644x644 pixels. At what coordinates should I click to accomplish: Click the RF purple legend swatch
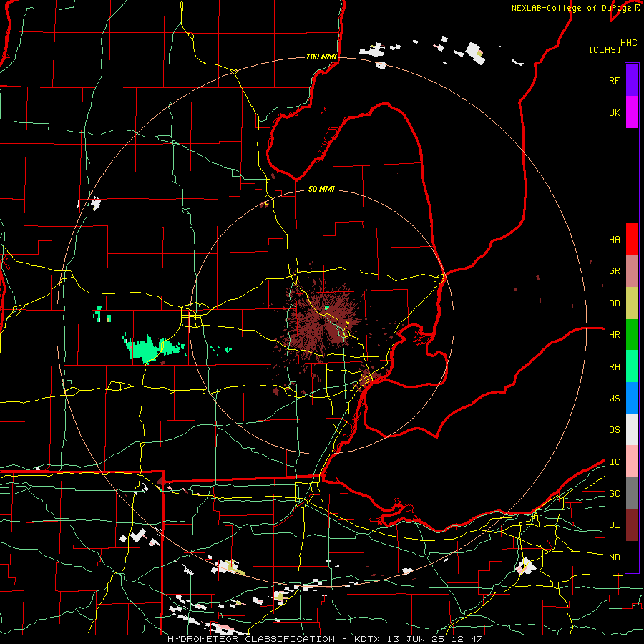point(632,80)
